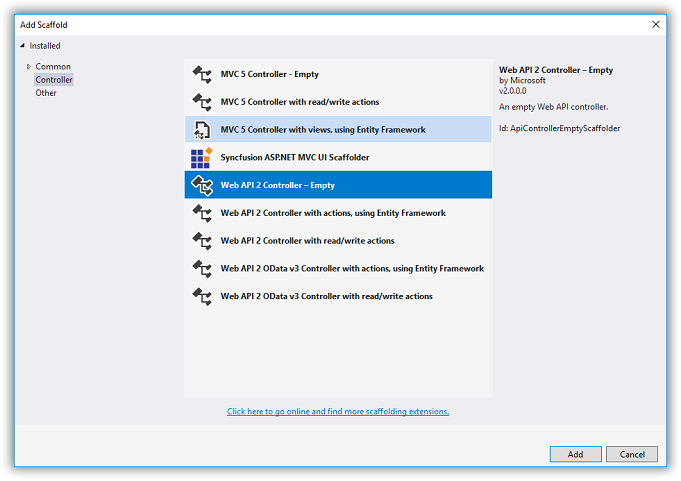Click icon of Web API 2 Controller – Empty
Screen dimensions: 681x481
pos(202,185)
